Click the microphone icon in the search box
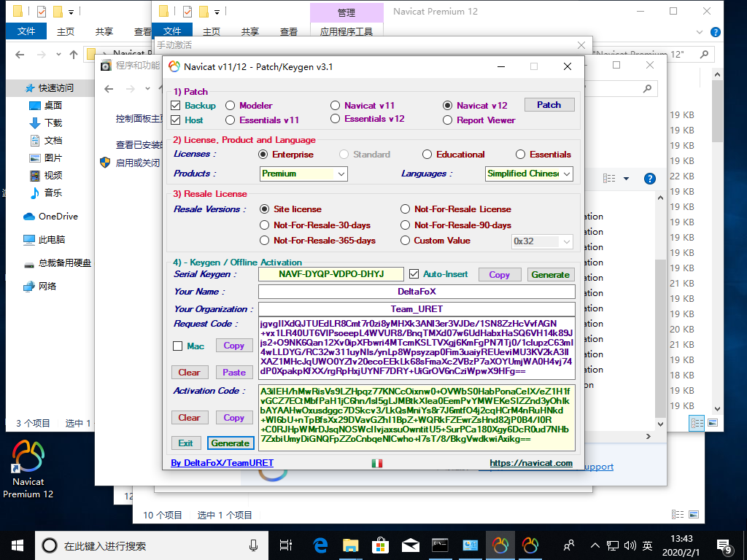The image size is (747, 560). pos(253,545)
